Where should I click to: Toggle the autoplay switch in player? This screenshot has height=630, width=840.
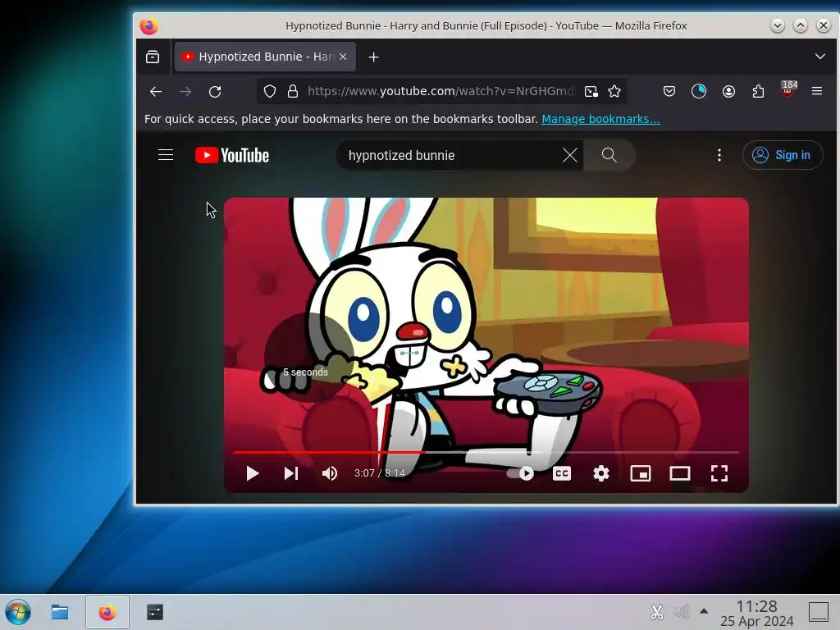coord(520,473)
